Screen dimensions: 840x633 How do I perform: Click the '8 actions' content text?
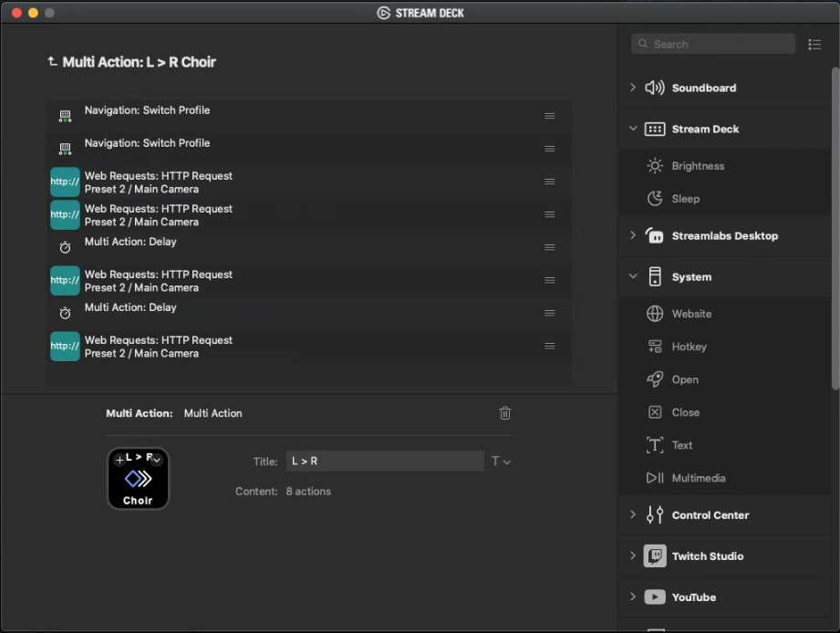coord(308,491)
